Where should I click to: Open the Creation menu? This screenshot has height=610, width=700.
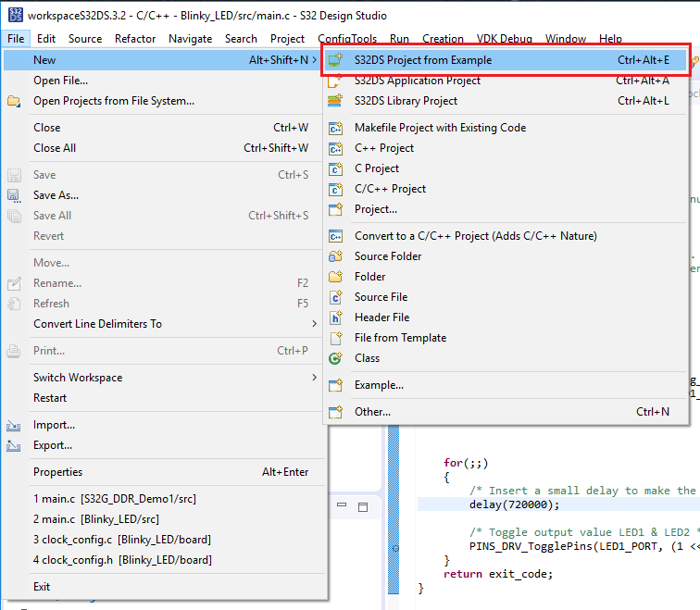[x=443, y=39]
